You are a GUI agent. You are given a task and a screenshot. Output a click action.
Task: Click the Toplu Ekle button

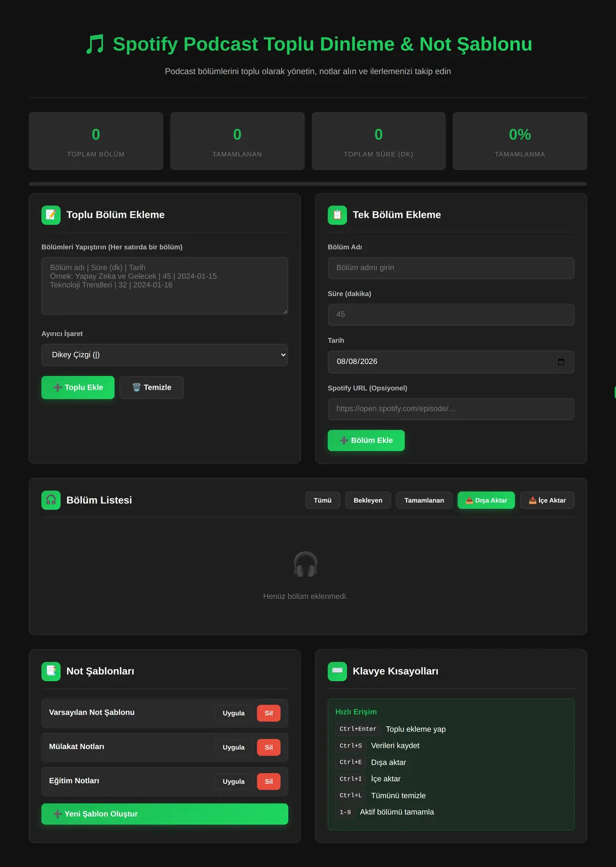pos(78,387)
